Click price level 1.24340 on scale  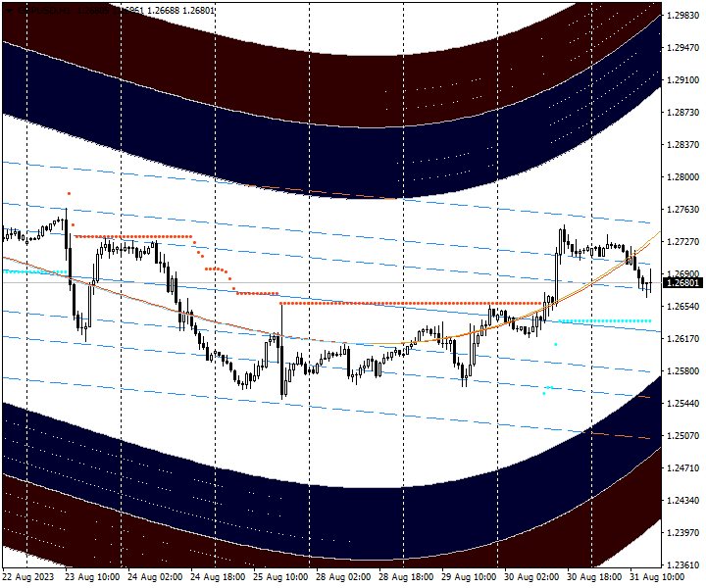[x=683, y=500]
